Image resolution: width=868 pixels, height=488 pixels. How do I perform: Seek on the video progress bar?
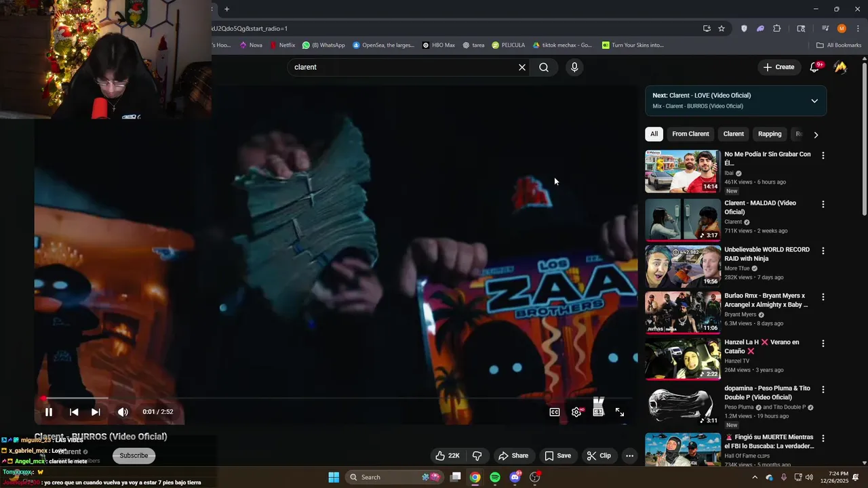(x=336, y=399)
